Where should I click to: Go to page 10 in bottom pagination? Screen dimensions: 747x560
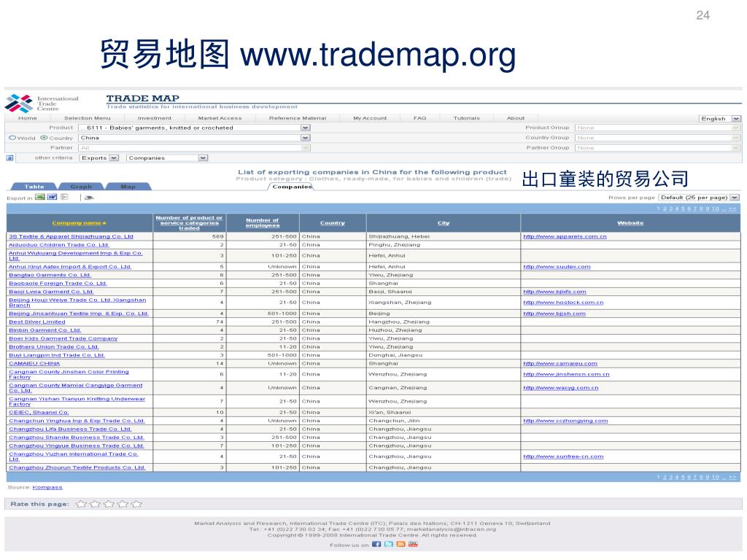tap(715, 477)
